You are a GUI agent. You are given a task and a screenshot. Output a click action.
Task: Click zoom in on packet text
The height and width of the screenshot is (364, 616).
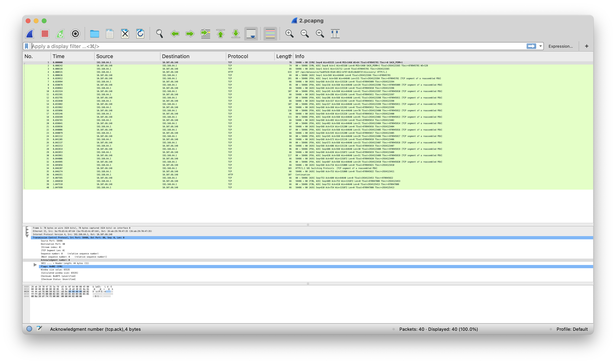tap(290, 34)
